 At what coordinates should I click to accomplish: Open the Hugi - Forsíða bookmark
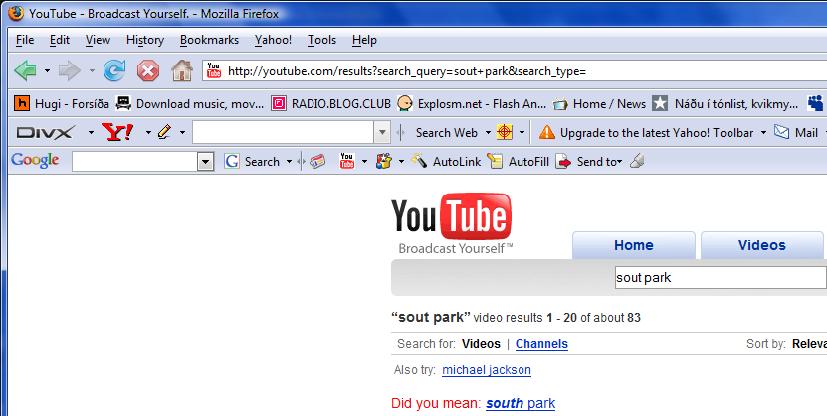point(61,103)
